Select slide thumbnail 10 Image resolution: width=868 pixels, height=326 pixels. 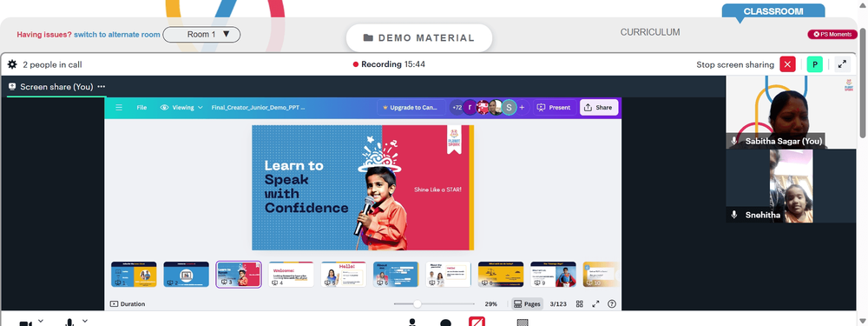pos(602,275)
